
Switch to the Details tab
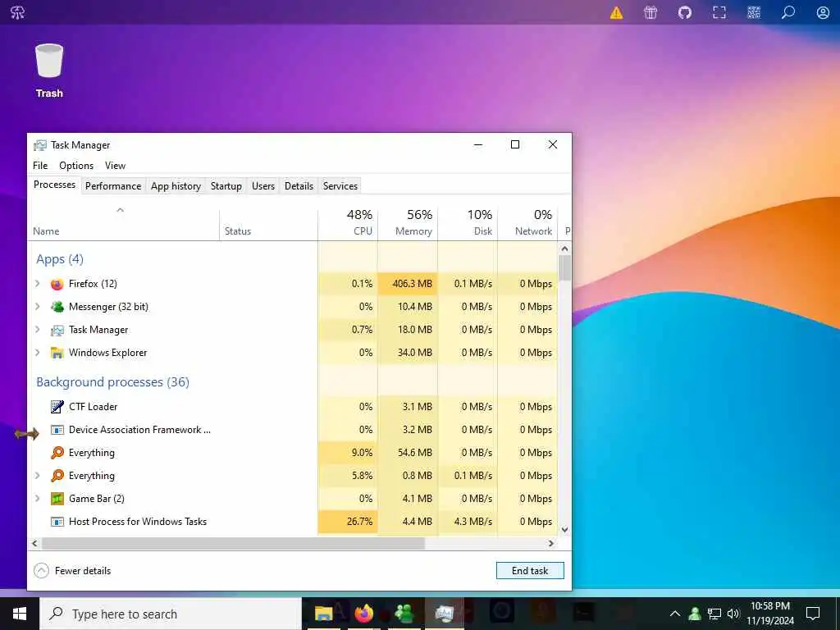pyautogui.click(x=299, y=186)
